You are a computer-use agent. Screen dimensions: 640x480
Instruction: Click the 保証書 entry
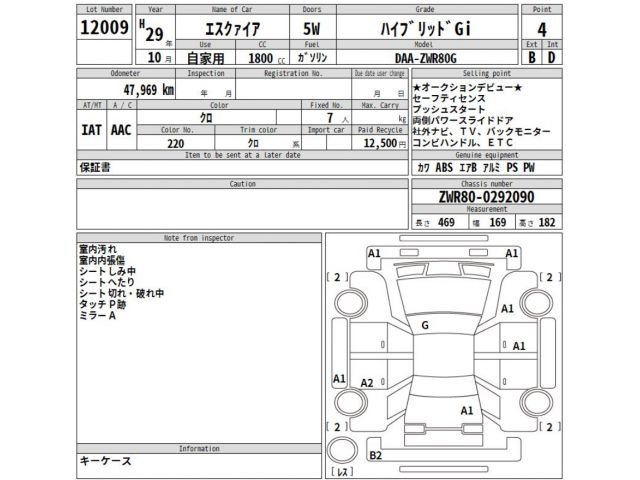click(96, 169)
